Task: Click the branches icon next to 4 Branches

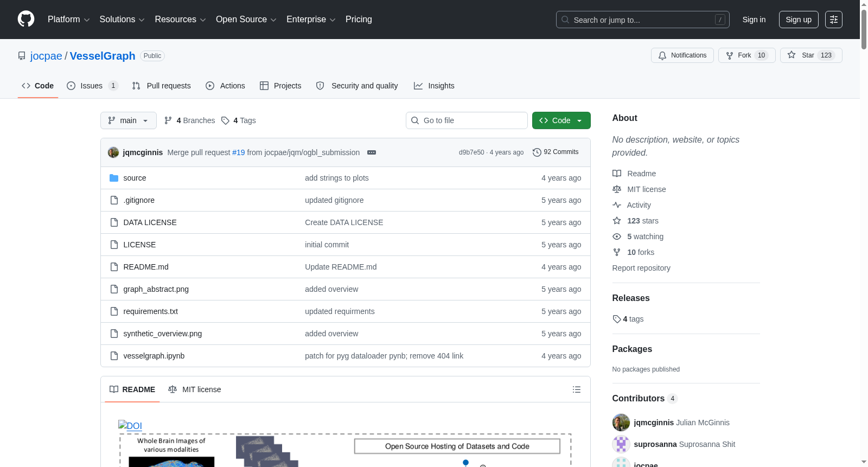Action: 168,120
